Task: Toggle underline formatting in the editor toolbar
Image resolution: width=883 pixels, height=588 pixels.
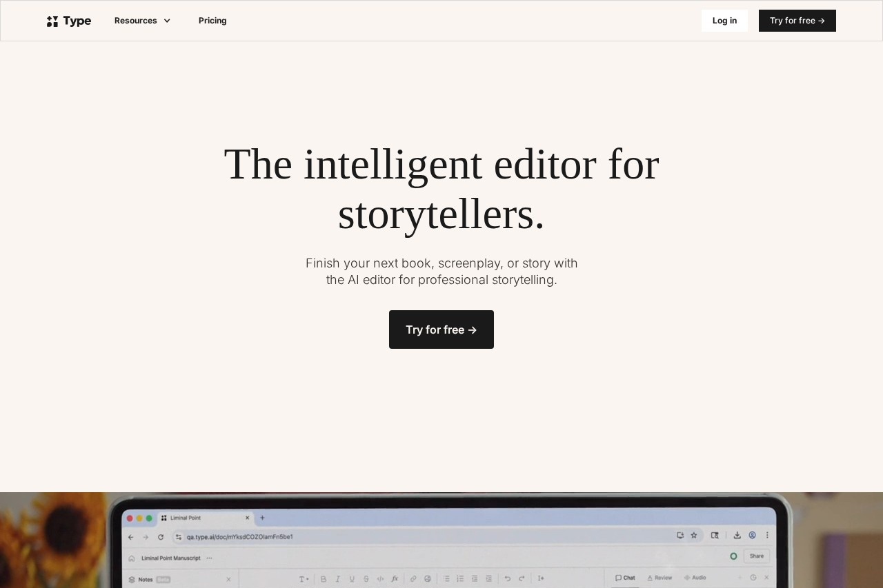Action: [x=352, y=578]
